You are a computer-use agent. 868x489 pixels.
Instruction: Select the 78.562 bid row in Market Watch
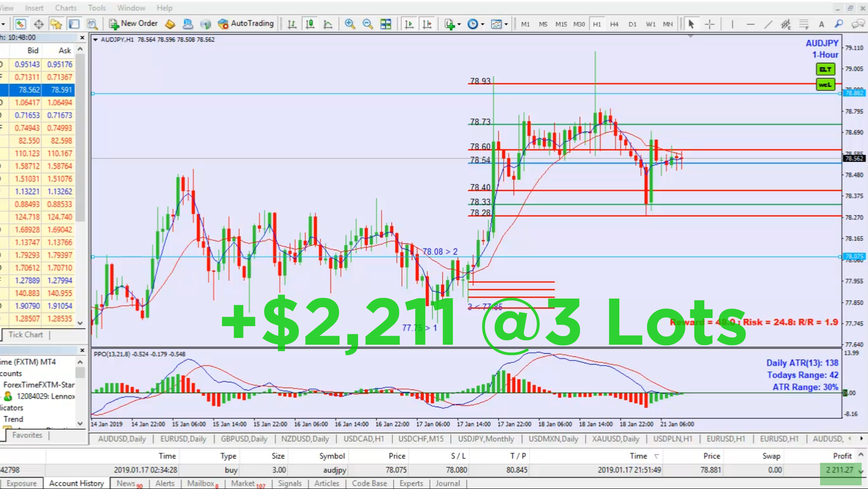pyautogui.click(x=37, y=90)
